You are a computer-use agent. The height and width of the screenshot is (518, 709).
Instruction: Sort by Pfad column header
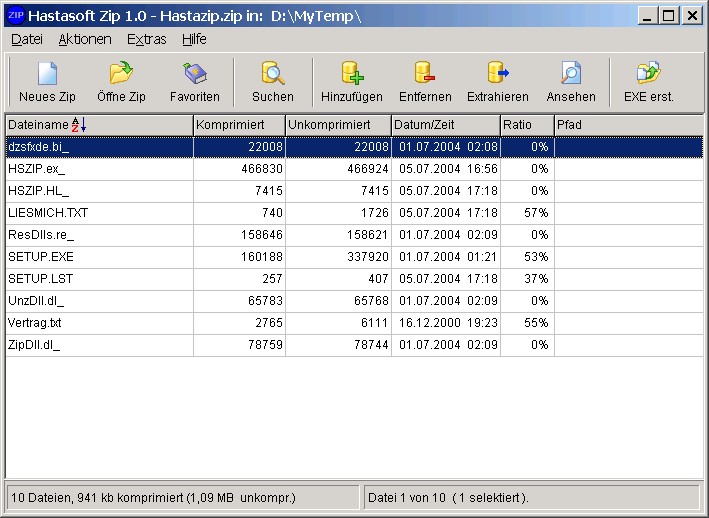(x=629, y=125)
